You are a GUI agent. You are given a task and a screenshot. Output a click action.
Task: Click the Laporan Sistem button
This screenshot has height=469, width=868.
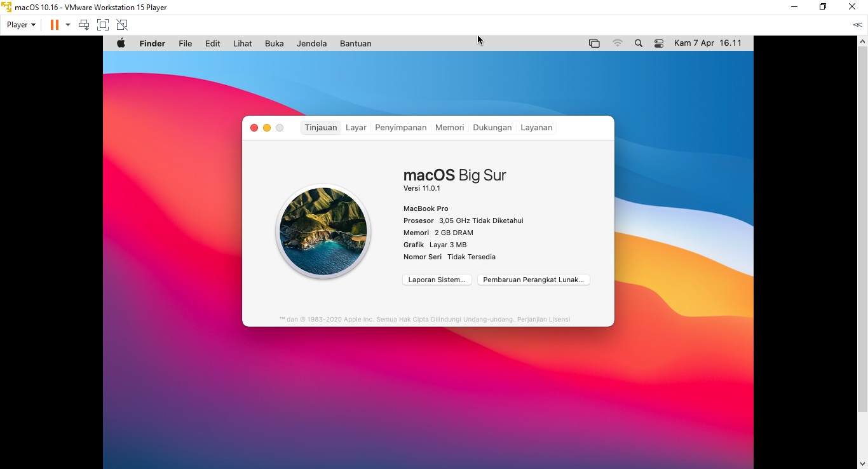click(437, 280)
